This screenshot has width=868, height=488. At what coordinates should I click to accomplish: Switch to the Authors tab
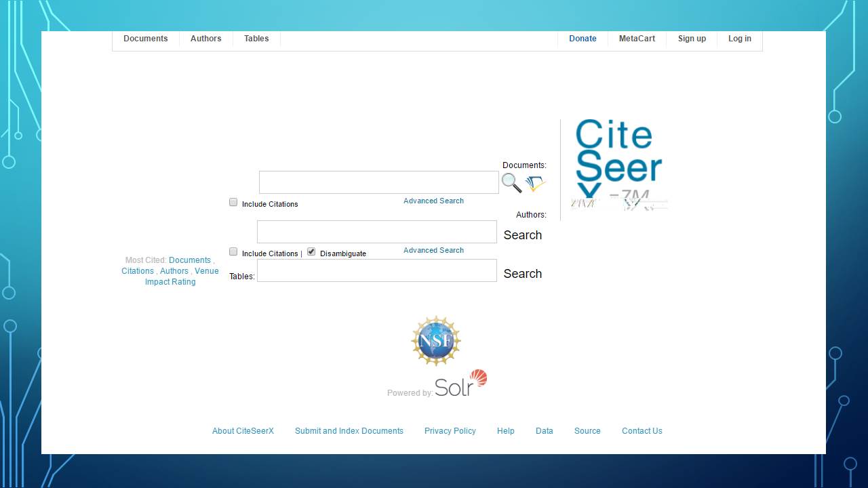pyautogui.click(x=206, y=39)
